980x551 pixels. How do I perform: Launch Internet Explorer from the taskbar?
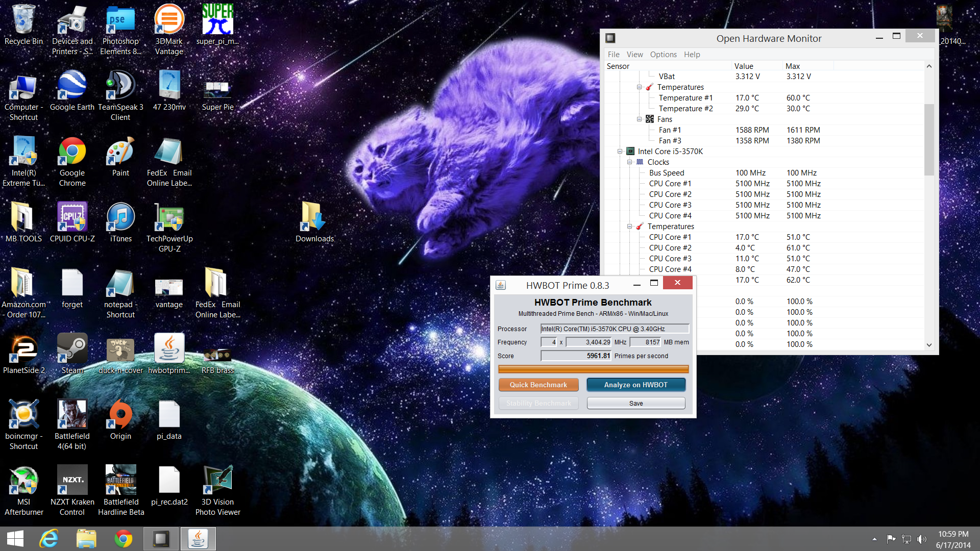click(x=49, y=539)
